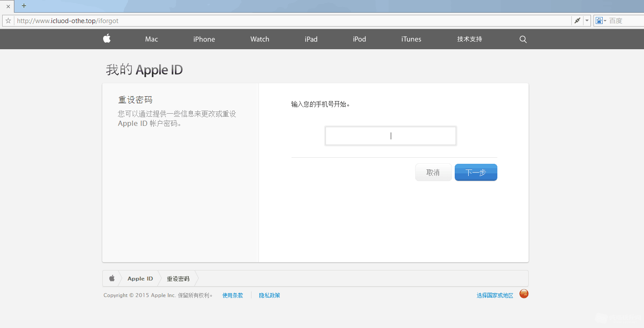
Task: Click the 取消 cancel button
Action: 433,172
